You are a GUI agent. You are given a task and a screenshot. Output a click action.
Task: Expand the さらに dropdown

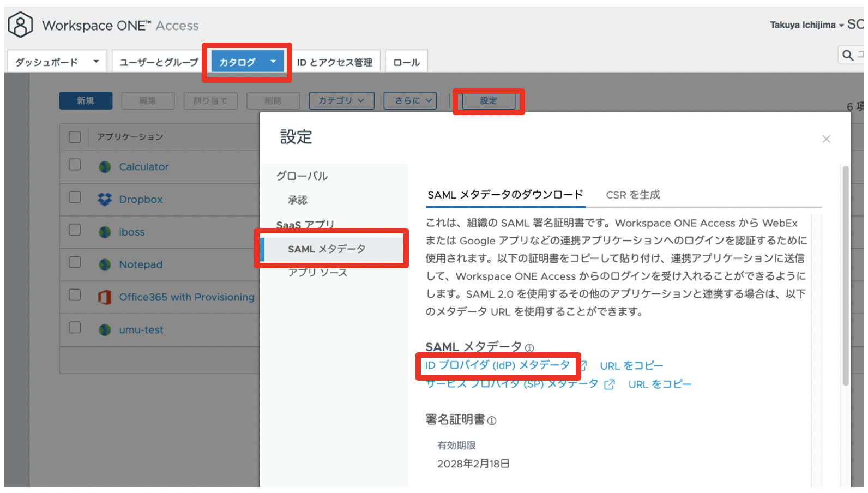411,100
